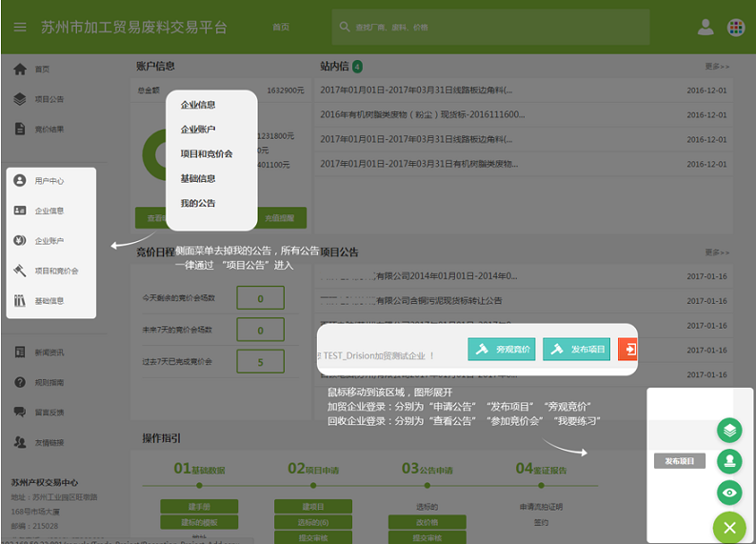Image resolution: width=756 pixels, height=544 pixels.
Task: Click the 建手册 step button
Action: [x=199, y=507]
